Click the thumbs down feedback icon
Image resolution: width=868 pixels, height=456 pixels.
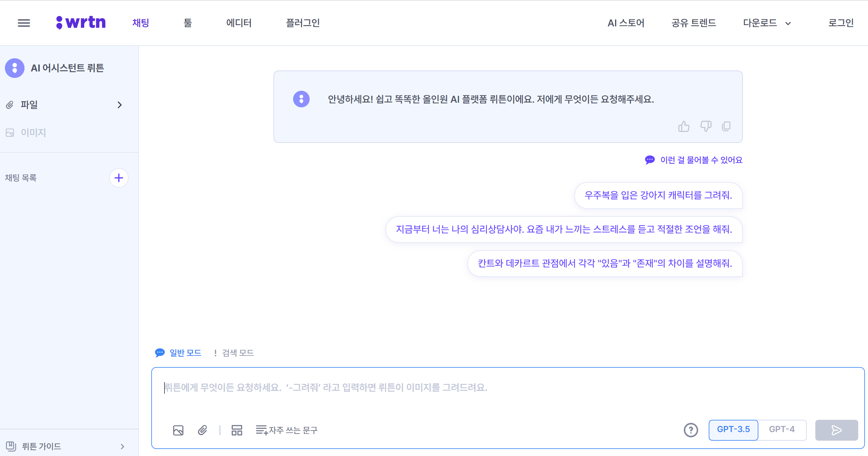click(x=706, y=126)
